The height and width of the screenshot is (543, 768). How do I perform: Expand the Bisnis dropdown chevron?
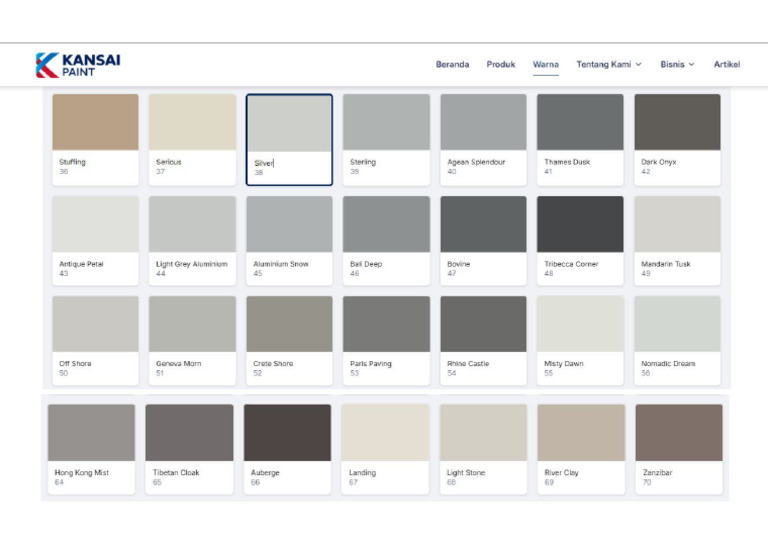tap(691, 64)
